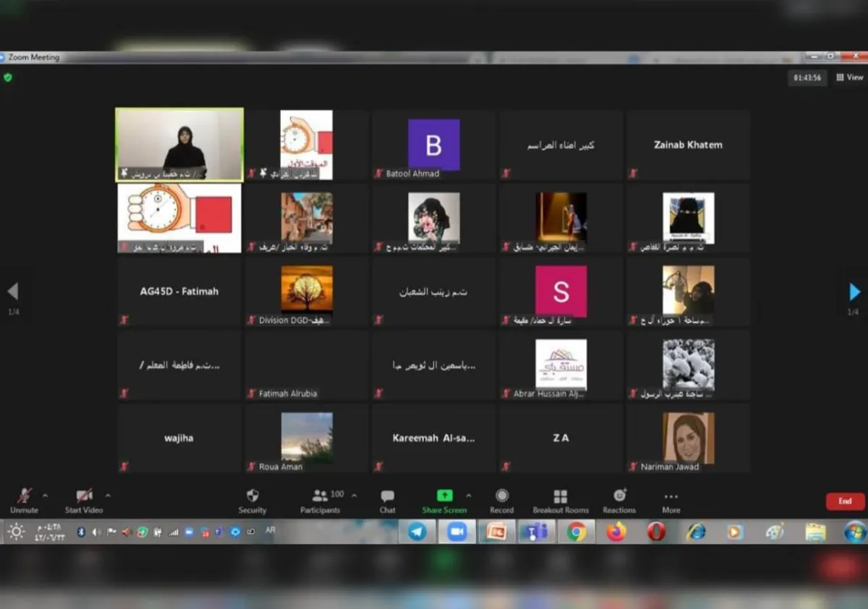
Task: Select the active speaker video tile
Action: [x=179, y=145]
